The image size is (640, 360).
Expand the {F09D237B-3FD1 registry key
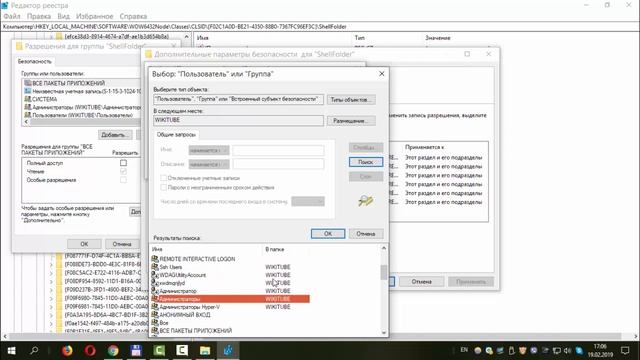click(x=51, y=290)
